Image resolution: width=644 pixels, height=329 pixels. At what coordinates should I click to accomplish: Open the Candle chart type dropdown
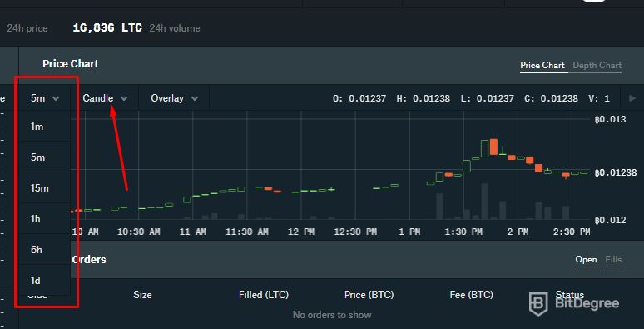[x=105, y=98]
